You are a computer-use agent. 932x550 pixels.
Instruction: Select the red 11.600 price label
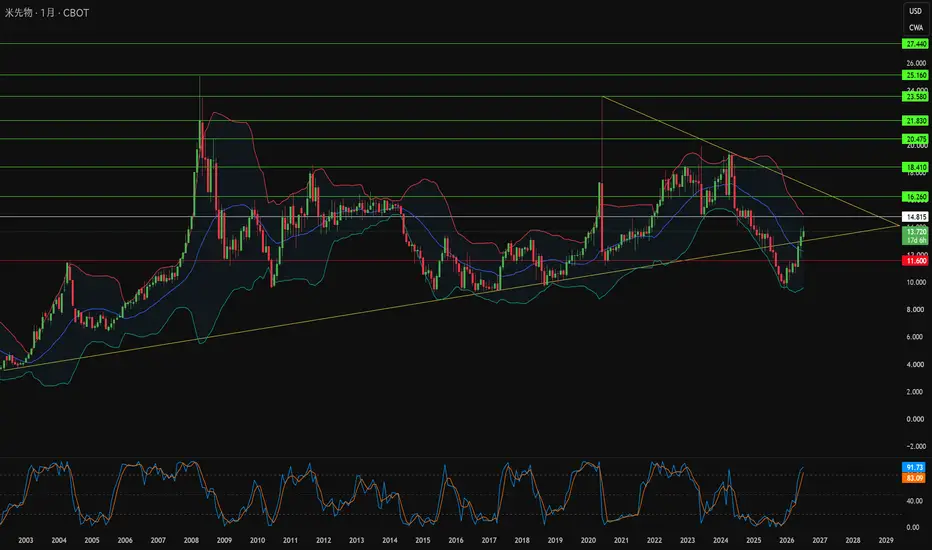(x=915, y=260)
